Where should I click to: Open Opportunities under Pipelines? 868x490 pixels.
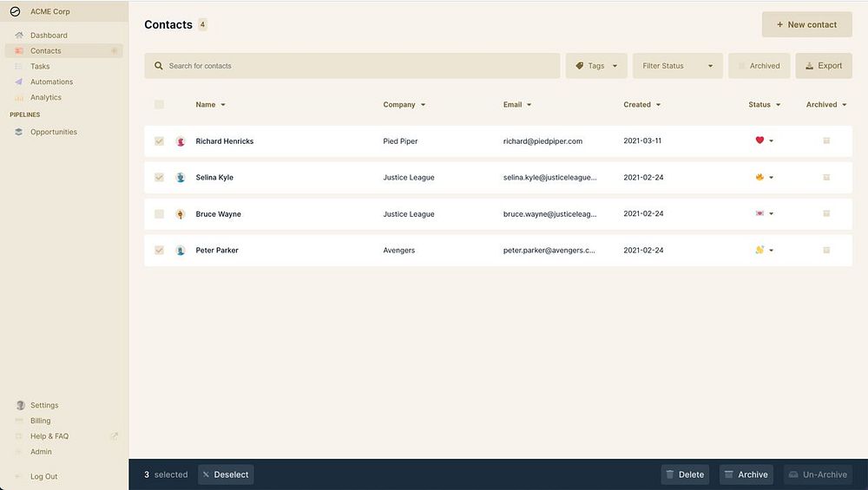[63, 132]
